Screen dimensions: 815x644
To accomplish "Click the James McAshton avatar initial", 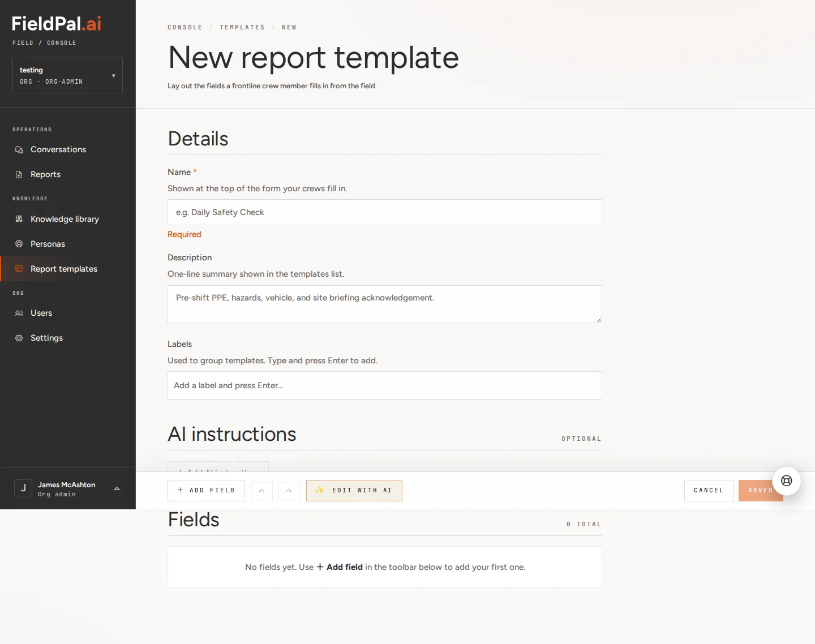I will click(23, 488).
